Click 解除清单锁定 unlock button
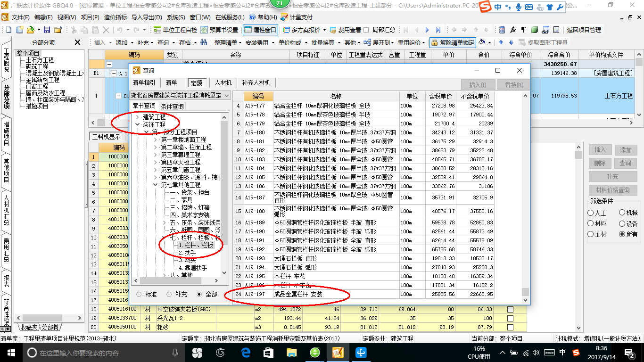 tap(453, 42)
